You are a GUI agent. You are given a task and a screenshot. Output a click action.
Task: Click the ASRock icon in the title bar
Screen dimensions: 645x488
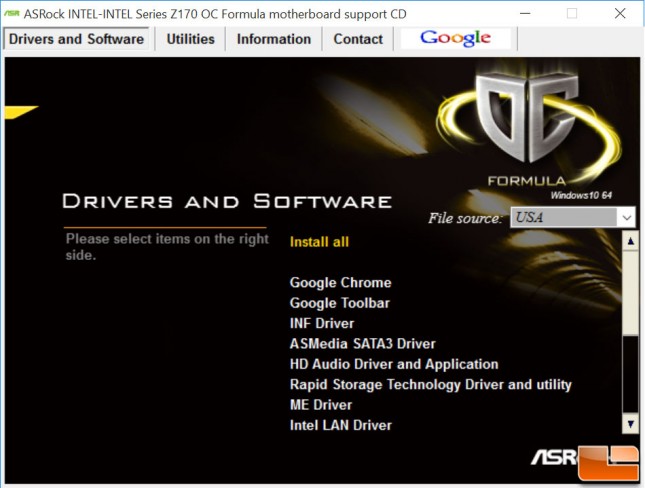coord(12,14)
